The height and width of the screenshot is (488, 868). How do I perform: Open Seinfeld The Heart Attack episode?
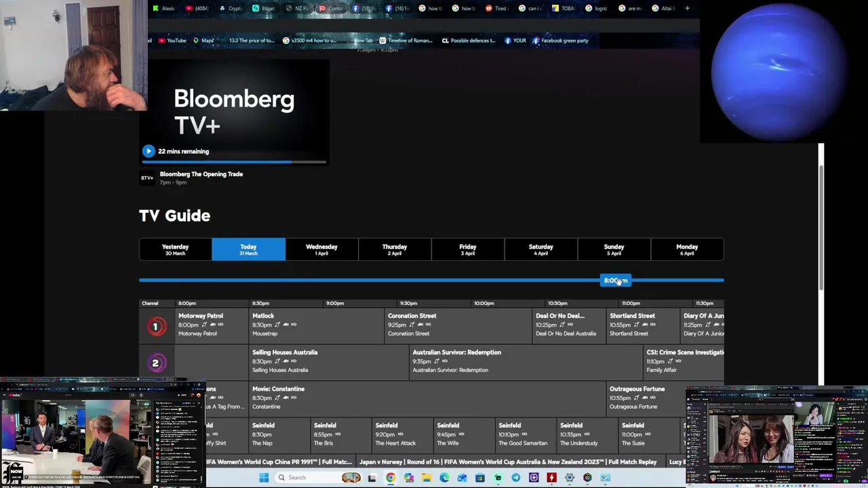point(403,434)
